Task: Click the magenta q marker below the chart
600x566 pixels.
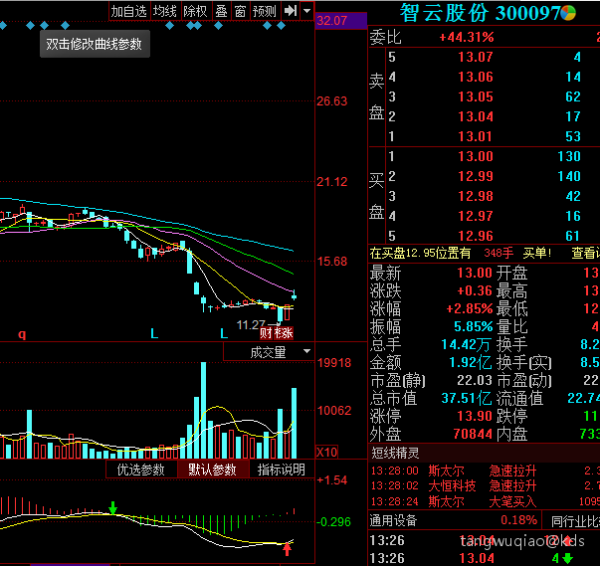Action: [21, 332]
